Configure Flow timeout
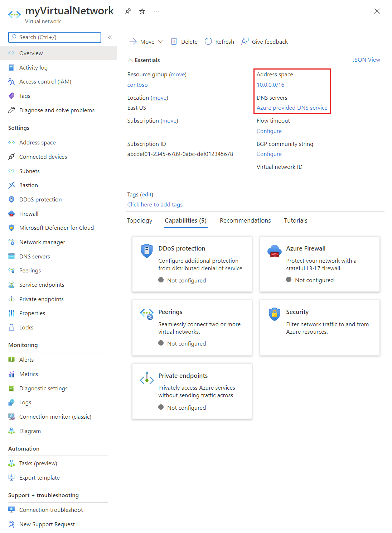Screen dimensions: 392x533 [x=269, y=131]
